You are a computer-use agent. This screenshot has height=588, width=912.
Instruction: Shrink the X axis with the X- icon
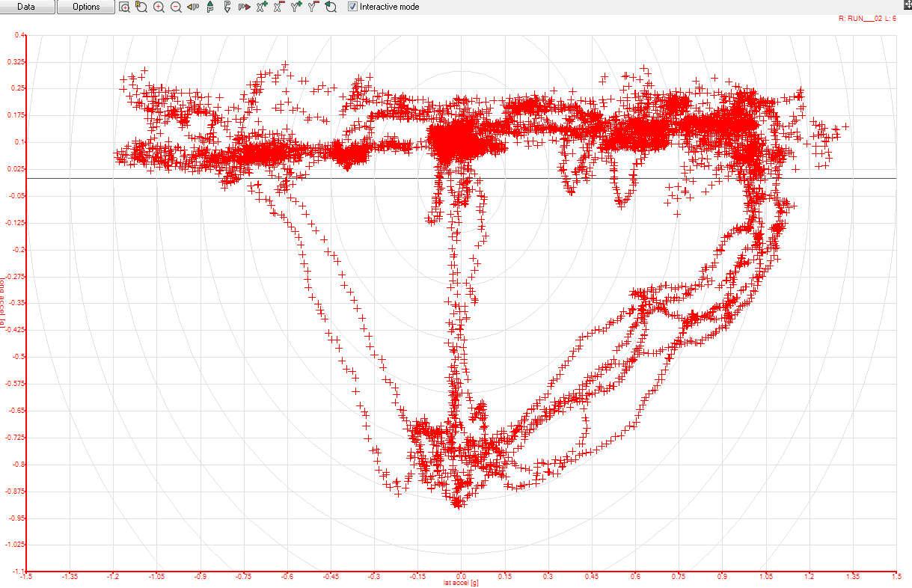279,7
